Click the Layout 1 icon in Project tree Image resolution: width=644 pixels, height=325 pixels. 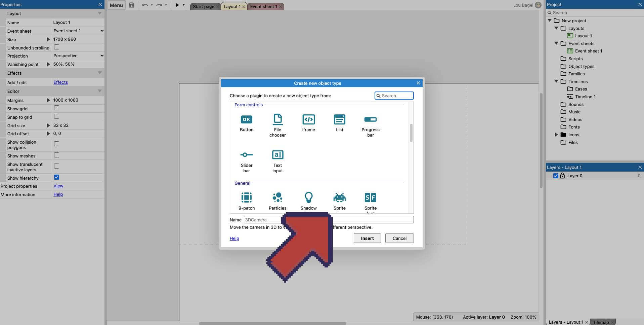(570, 36)
